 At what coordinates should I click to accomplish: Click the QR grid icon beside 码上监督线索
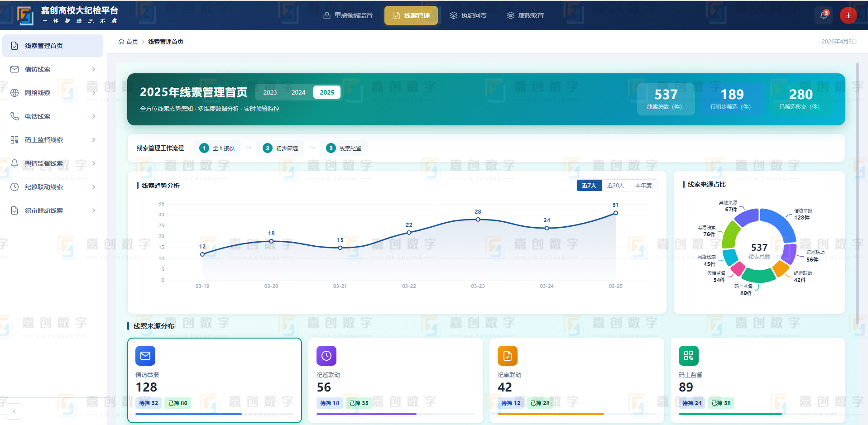pos(14,140)
